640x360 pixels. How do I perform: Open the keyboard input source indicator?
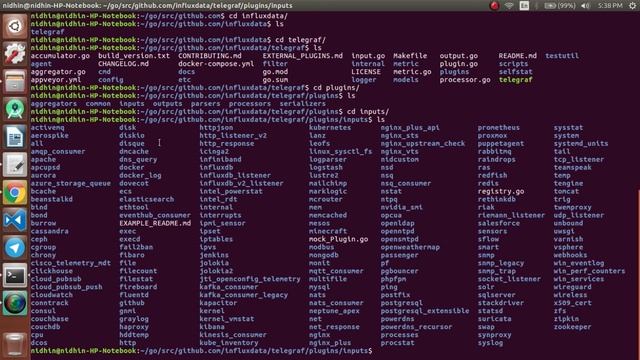pos(524,6)
